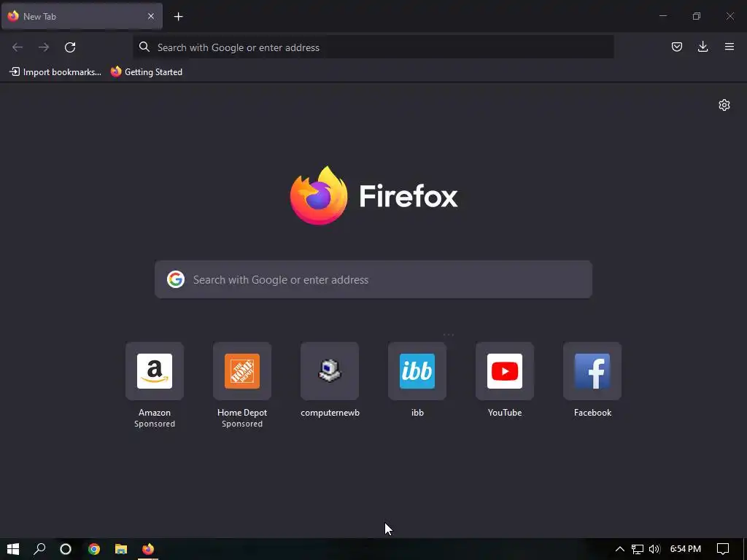Screen dimensions: 747x560
Task: Click Firefox taskbar icon
Action: click(148, 549)
